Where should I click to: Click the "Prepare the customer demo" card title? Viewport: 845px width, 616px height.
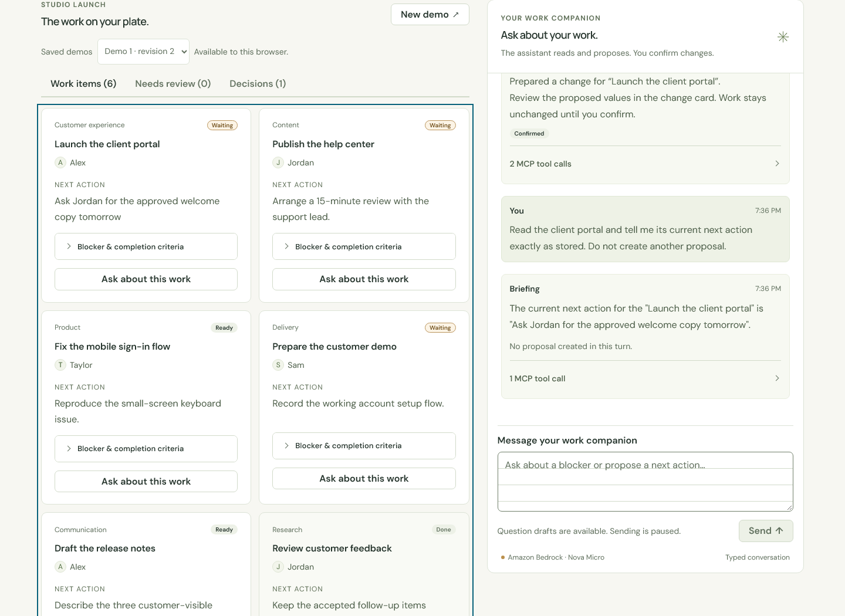[x=334, y=347]
